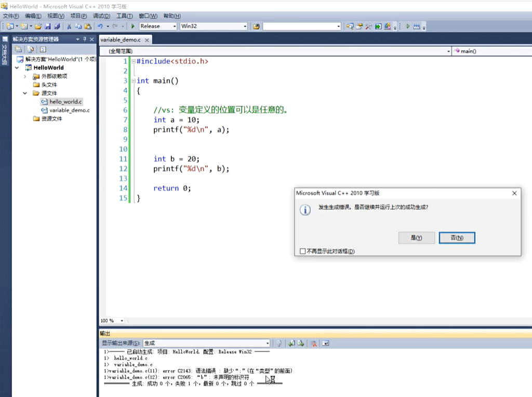Viewport: 532px width, 397px height.
Task: Collapse the HelloWorld project node
Action: [x=17, y=68]
